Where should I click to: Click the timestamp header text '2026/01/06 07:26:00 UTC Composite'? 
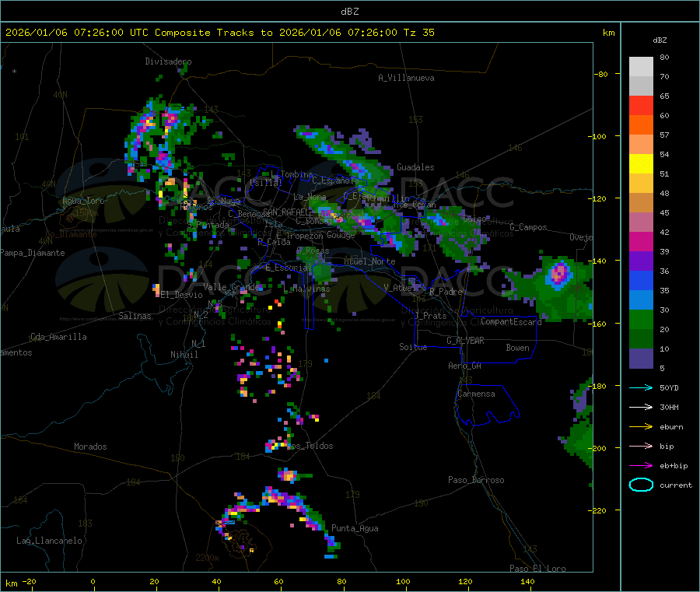[x=108, y=33]
